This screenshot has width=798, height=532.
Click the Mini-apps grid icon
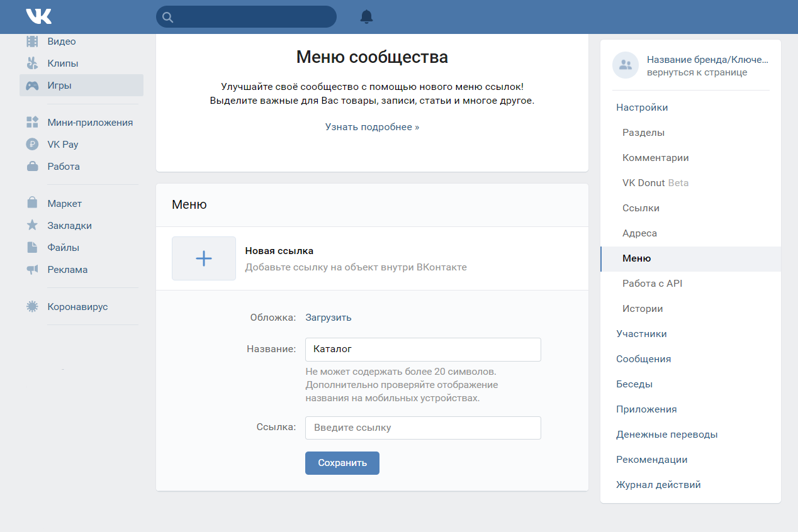click(x=32, y=123)
